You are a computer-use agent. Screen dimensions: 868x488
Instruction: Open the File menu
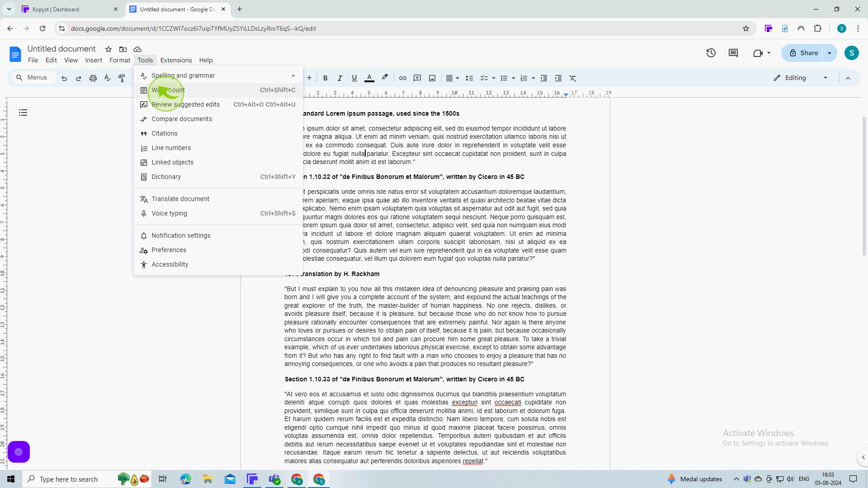click(33, 60)
